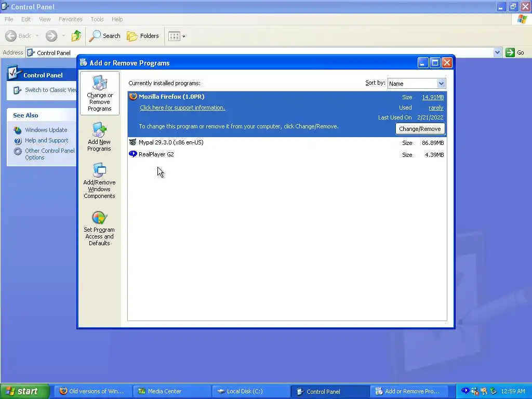The height and width of the screenshot is (399, 532).
Task: Click the Windows Update icon
Action: (x=18, y=130)
